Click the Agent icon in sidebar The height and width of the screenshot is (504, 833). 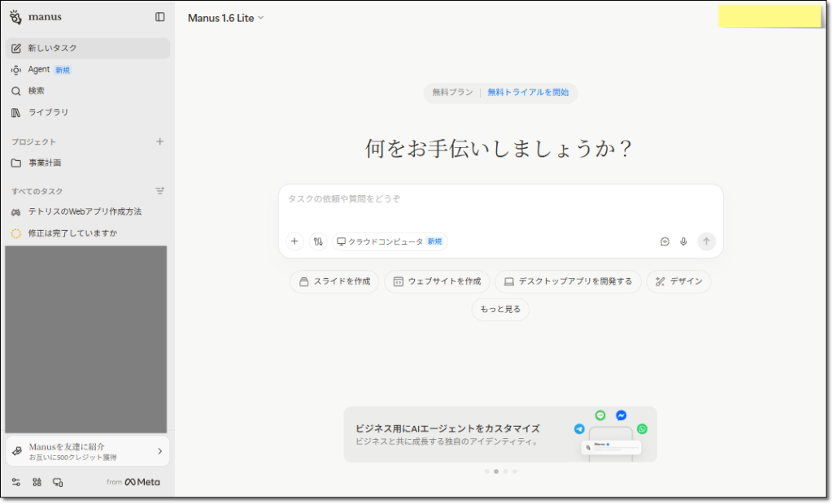tap(16, 70)
